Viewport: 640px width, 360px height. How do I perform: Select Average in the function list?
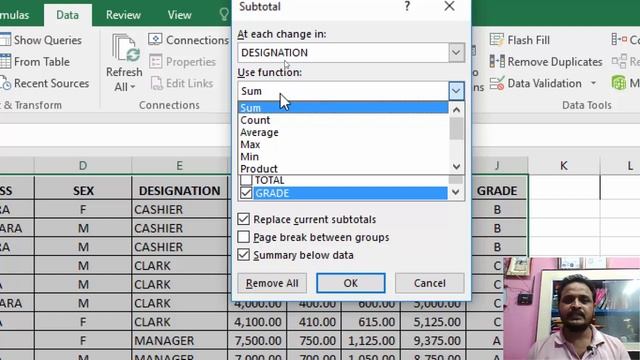pyautogui.click(x=343, y=132)
